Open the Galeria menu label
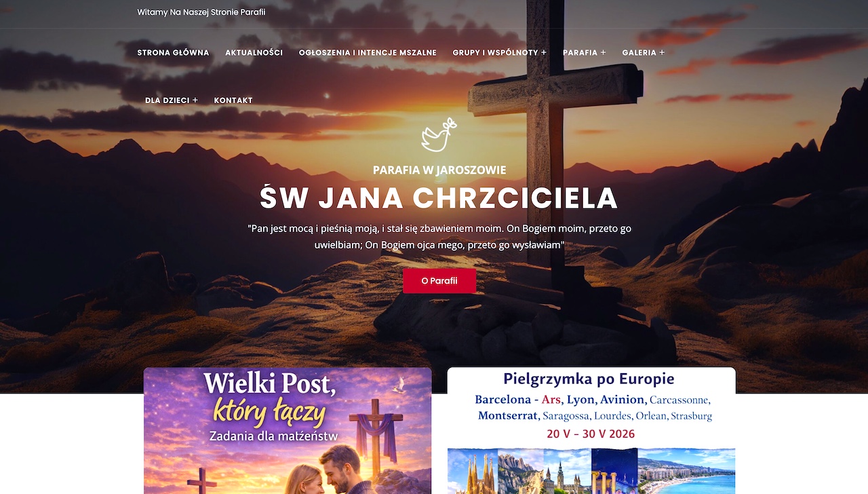 [x=639, y=52]
